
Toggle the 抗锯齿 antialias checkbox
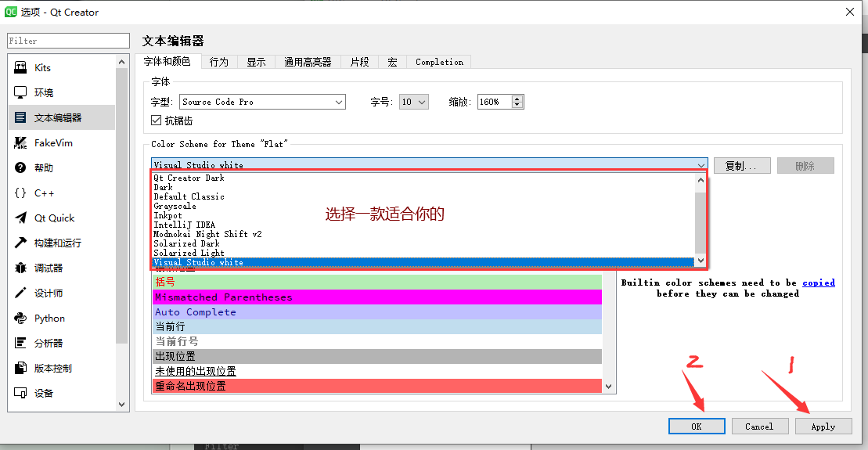coord(156,120)
